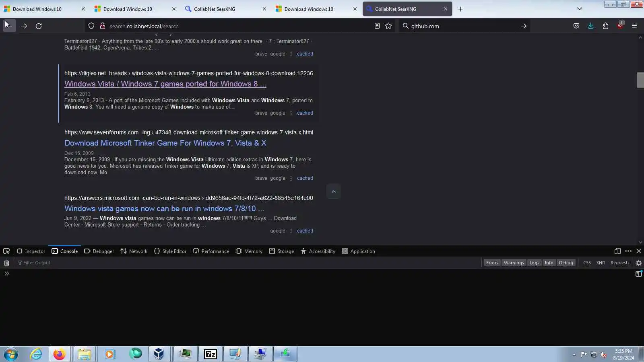Click the muted volume tray icon
This screenshot has width=644, height=362.
click(603, 354)
